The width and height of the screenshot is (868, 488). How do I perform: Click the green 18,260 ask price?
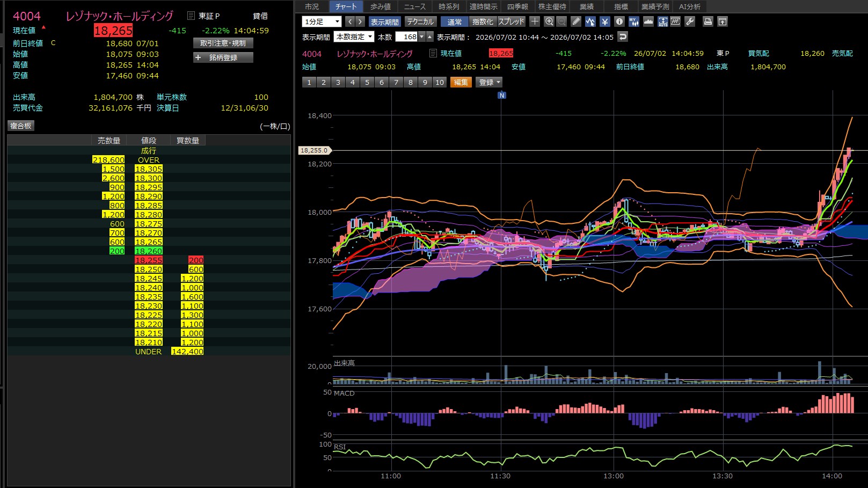149,251
